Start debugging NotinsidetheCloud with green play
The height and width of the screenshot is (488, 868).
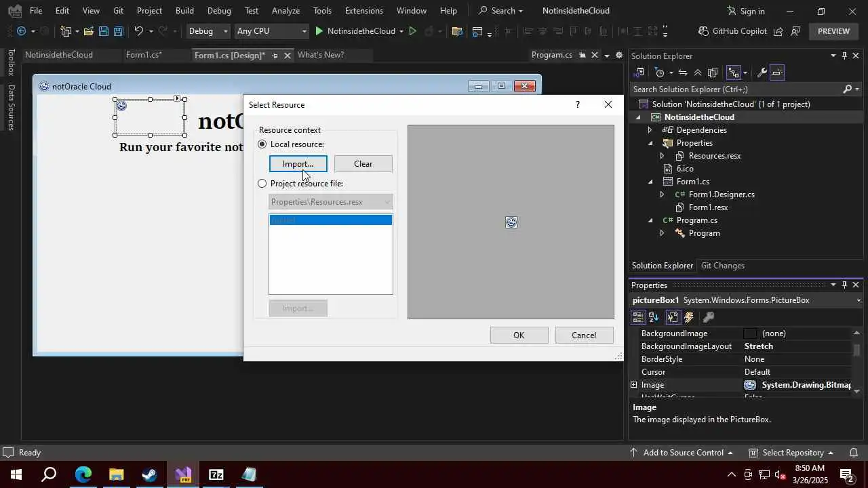319,31
